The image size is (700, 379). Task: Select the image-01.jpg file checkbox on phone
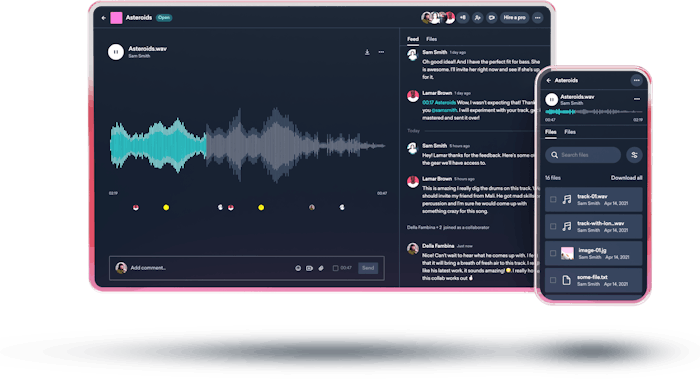553,253
